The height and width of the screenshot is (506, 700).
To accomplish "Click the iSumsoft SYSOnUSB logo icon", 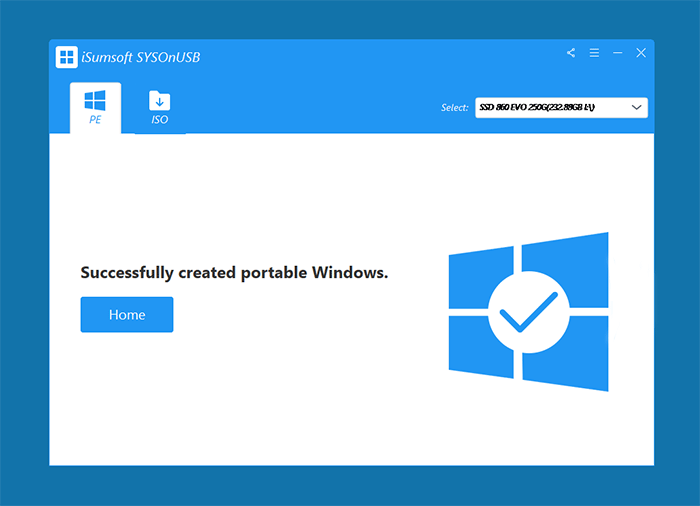I will tap(67, 57).
